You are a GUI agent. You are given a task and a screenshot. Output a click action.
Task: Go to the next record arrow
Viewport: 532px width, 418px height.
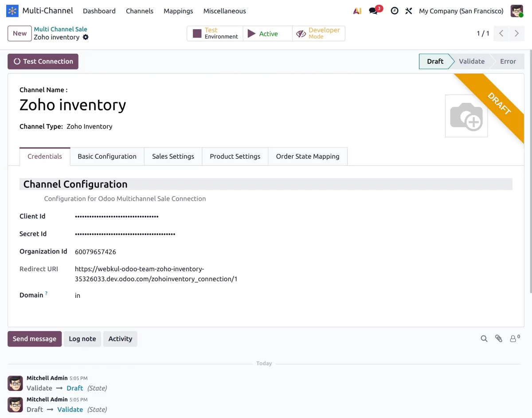(516, 34)
